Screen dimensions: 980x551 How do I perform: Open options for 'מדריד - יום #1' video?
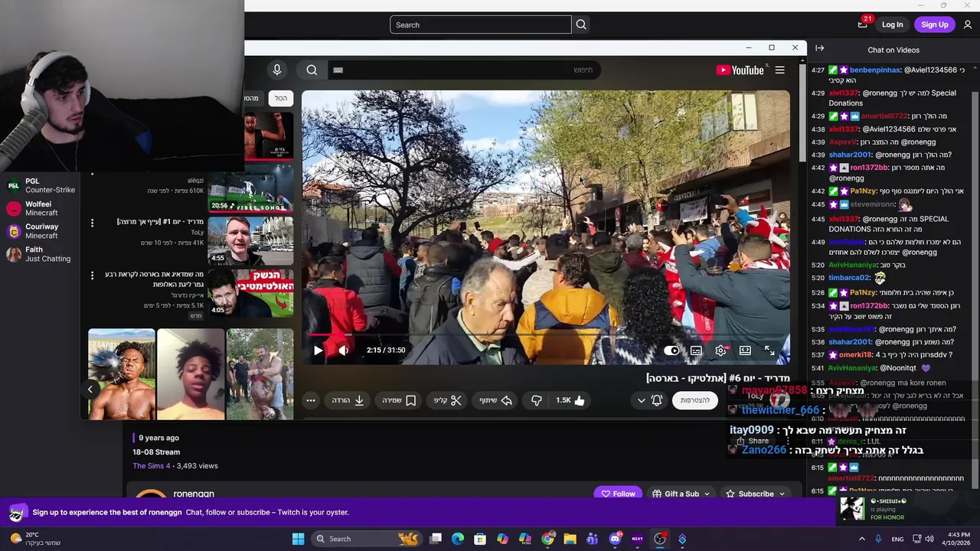coord(92,223)
